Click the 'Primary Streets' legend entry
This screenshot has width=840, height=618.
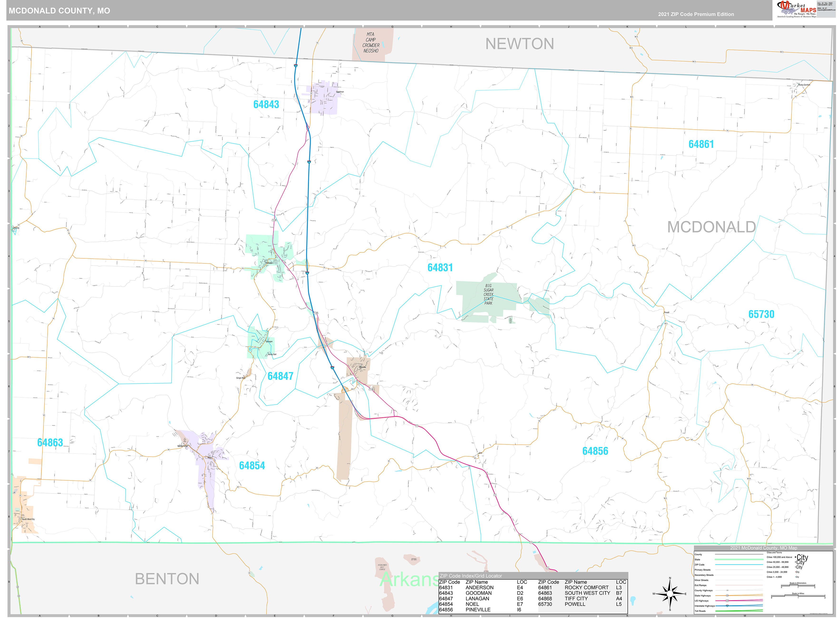tap(703, 570)
